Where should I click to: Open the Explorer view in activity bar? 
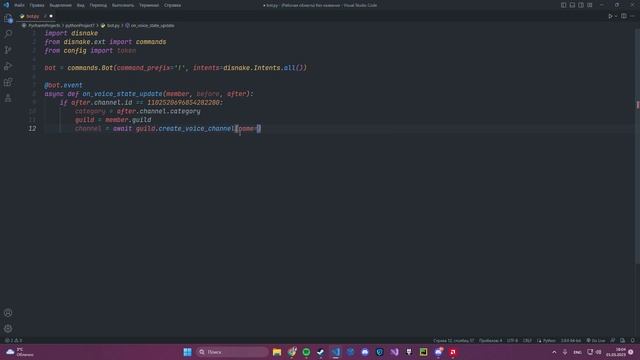pos(8,18)
